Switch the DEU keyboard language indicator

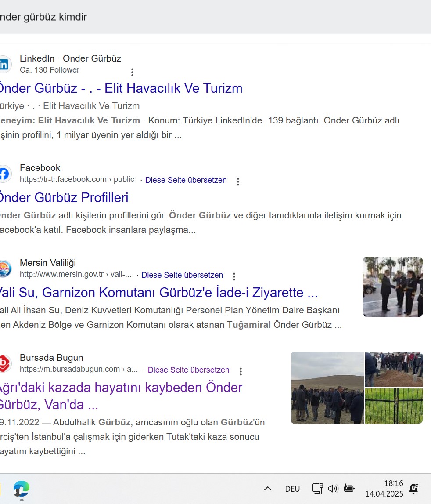click(x=292, y=489)
